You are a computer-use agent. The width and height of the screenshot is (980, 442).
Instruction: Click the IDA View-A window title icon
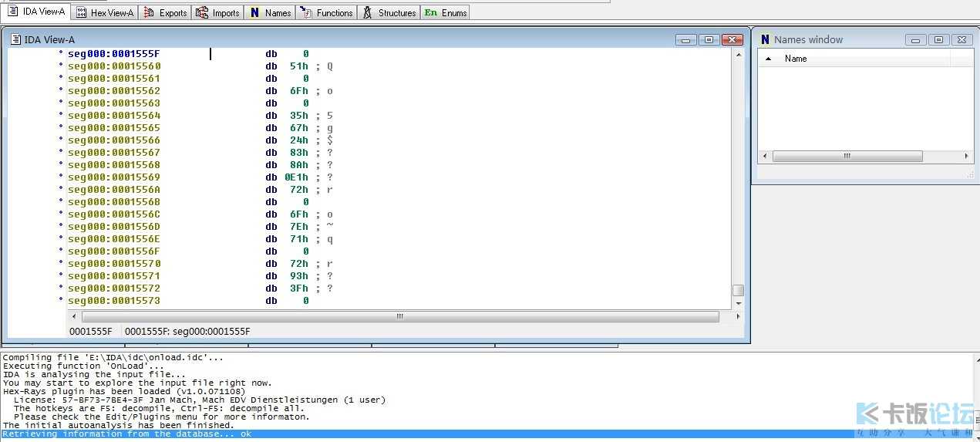pyautogui.click(x=15, y=39)
